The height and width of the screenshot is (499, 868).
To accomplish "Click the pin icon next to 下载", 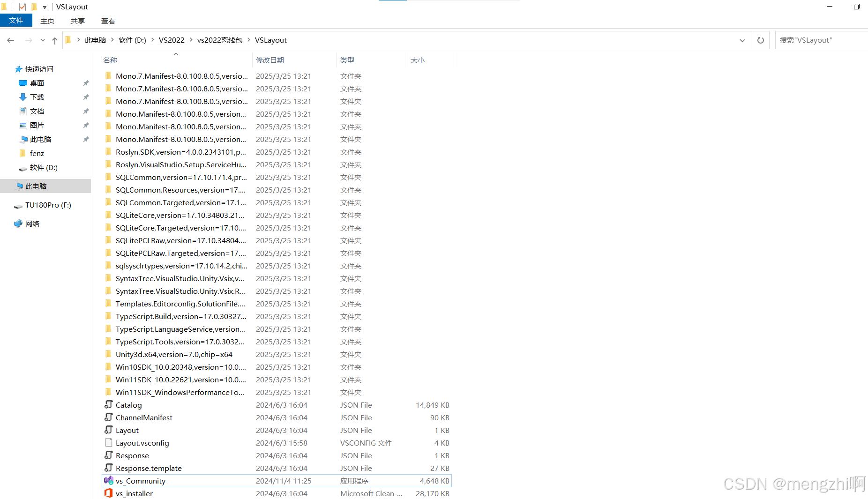I will (86, 97).
